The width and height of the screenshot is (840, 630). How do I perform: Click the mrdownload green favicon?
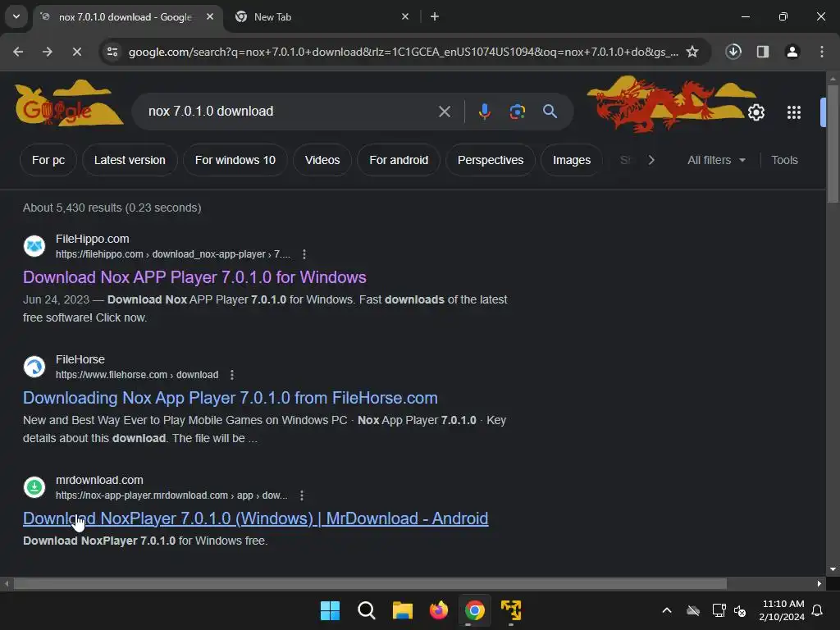pyautogui.click(x=34, y=487)
